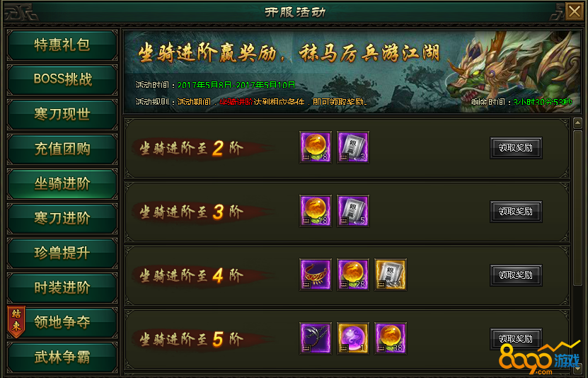Open the 珍兽提升 tab

coord(62,253)
